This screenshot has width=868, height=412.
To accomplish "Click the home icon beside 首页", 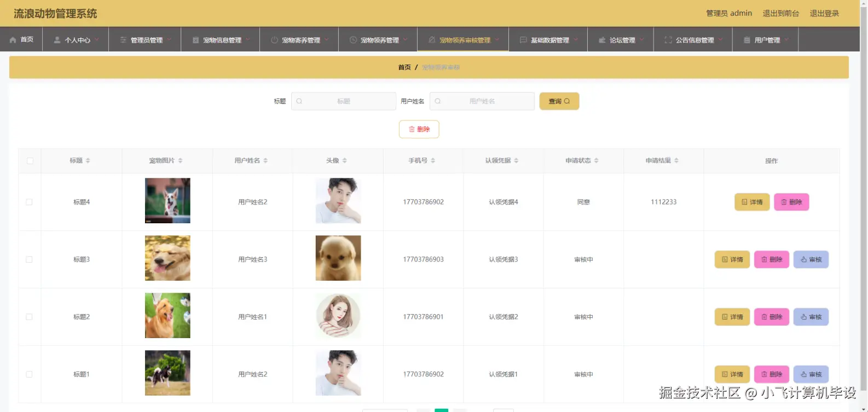I will [13, 40].
